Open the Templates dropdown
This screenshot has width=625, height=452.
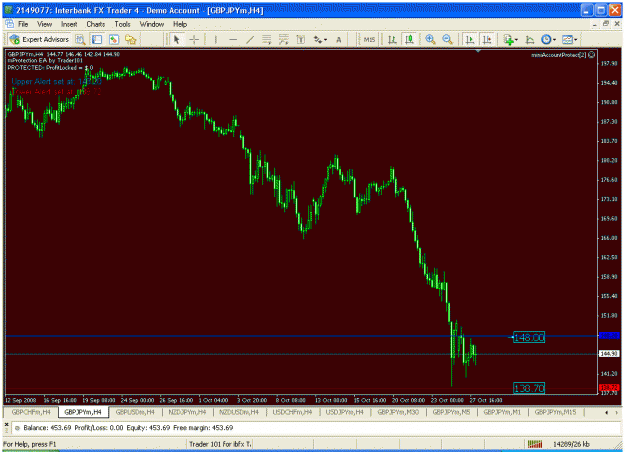[x=569, y=39]
